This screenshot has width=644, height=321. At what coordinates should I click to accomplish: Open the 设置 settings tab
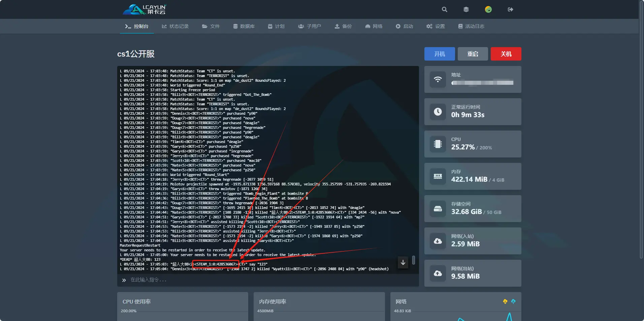(x=436, y=26)
